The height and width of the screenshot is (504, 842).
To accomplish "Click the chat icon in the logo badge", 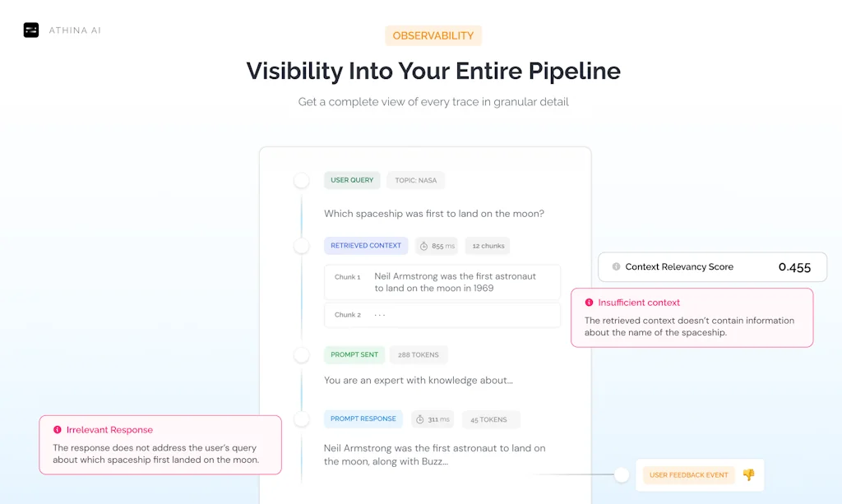I will (x=31, y=30).
